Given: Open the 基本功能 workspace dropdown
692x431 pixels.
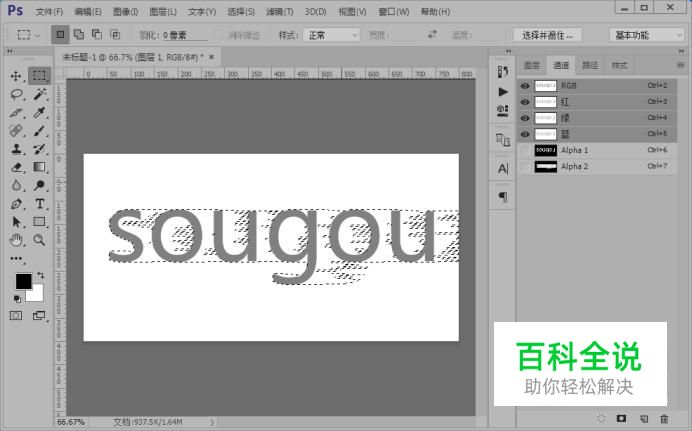Looking at the screenshot, I should pos(647,35).
